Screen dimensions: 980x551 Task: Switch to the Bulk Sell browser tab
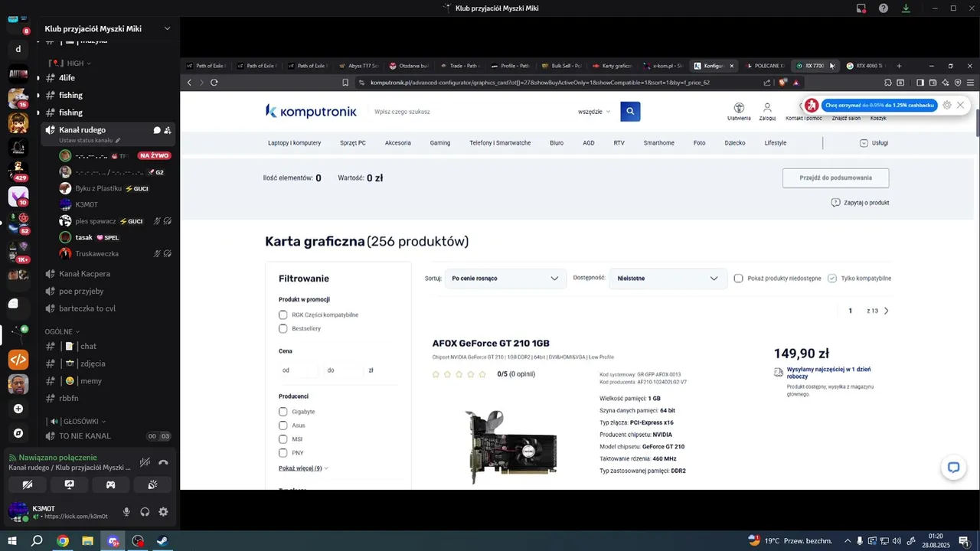click(561, 66)
